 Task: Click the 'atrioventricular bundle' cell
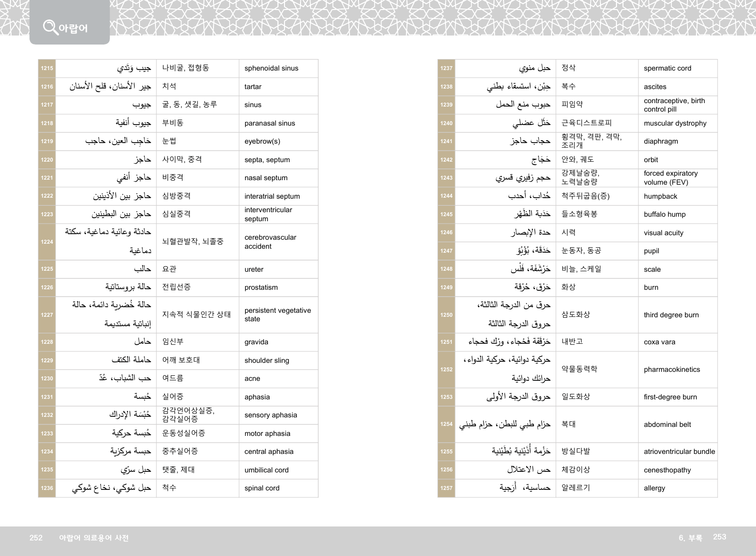(679, 451)
